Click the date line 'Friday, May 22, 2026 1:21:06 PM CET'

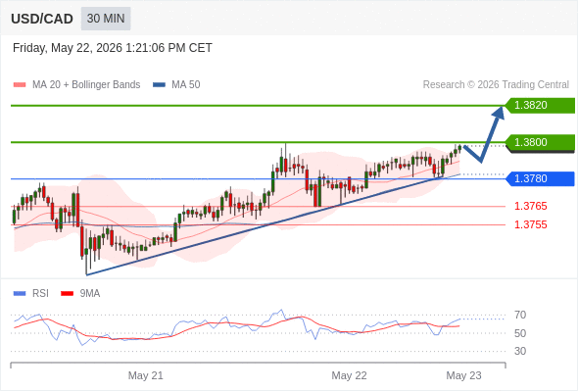tap(113, 48)
